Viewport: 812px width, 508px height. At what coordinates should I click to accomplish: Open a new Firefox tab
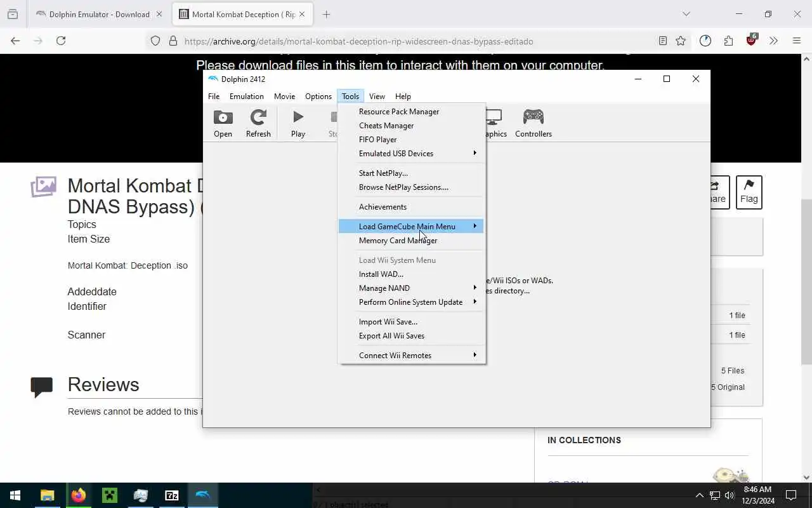click(326, 14)
